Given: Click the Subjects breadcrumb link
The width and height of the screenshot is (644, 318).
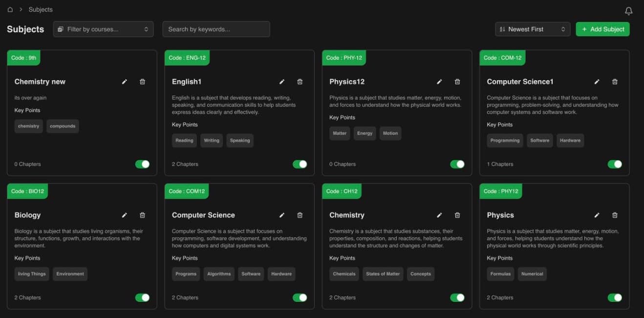Looking at the screenshot, I should tap(41, 9).
